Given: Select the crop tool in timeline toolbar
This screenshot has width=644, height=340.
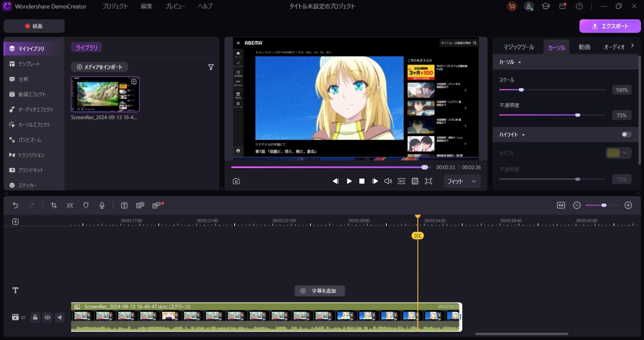Looking at the screenshot, I should [54, 205].
